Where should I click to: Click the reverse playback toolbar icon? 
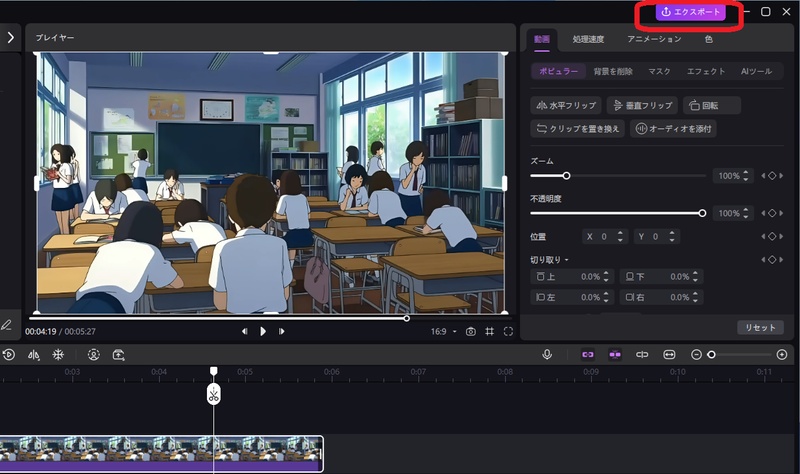9,355
